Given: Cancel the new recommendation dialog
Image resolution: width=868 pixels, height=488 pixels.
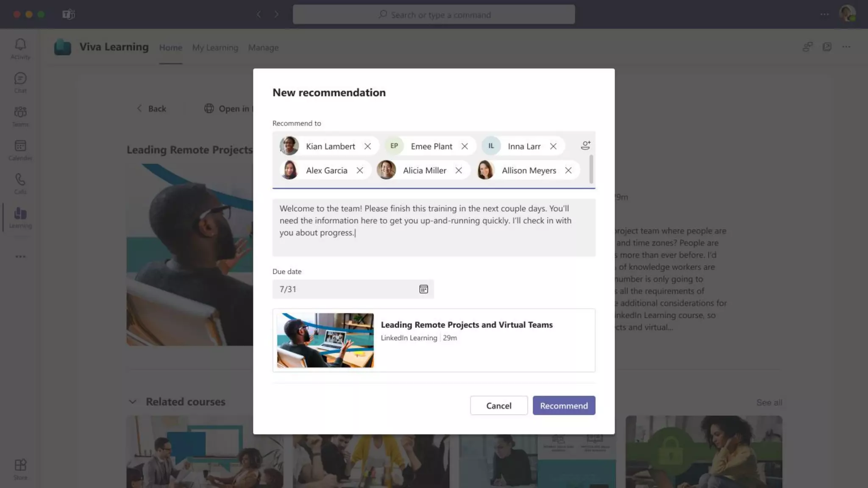Looking at the screenshot, I should click(498, 405).
